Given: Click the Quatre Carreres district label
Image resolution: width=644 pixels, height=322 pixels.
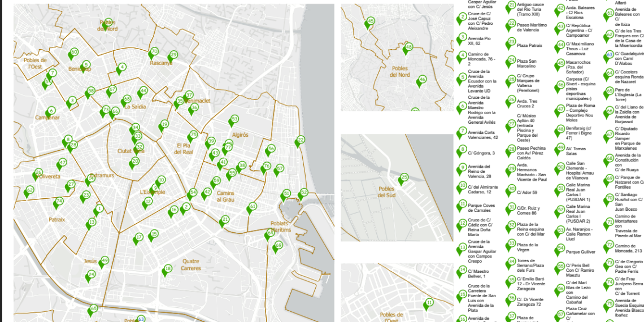Looking at the screenshot, I should tap(191, 264).
